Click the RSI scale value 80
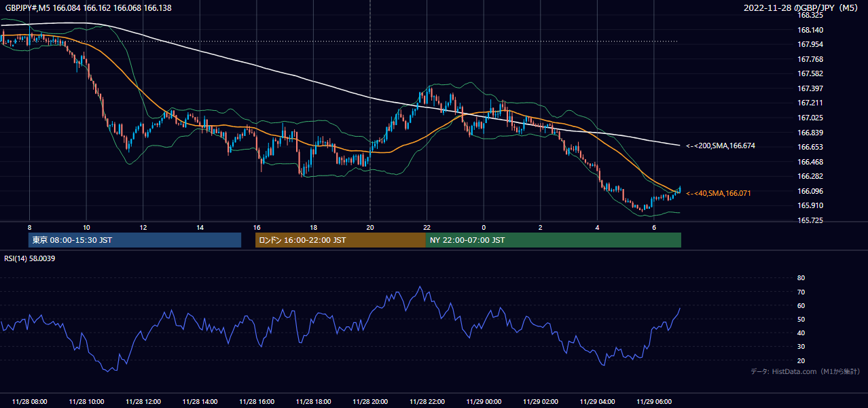The image size is (868, 408). tap(801, 278)
